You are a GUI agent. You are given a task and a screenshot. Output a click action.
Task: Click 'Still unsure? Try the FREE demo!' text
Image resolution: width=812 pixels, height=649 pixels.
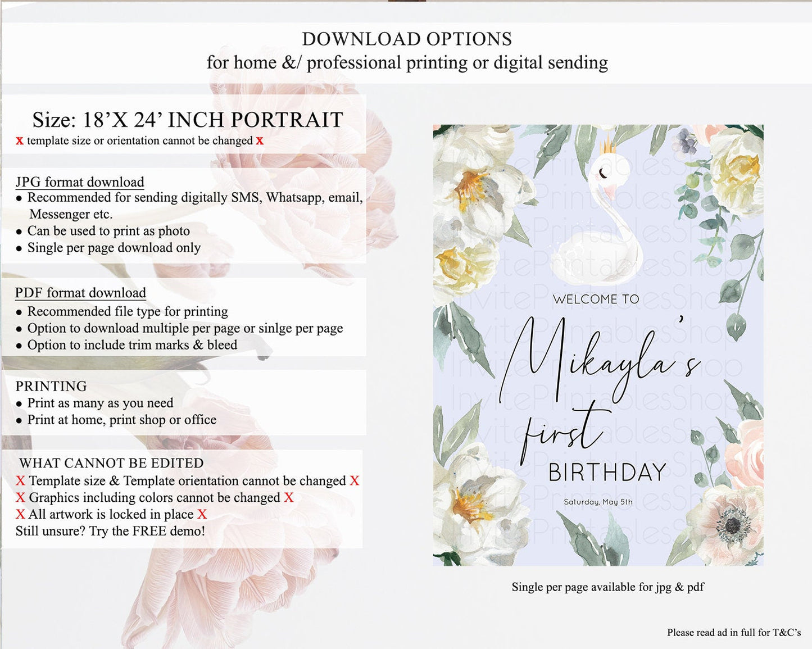(110, 531)
